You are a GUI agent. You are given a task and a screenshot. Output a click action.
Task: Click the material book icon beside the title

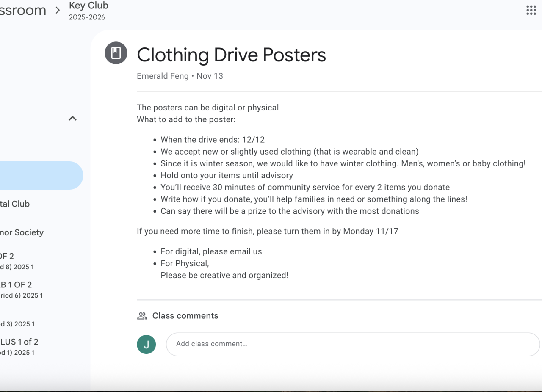[116, 53]
